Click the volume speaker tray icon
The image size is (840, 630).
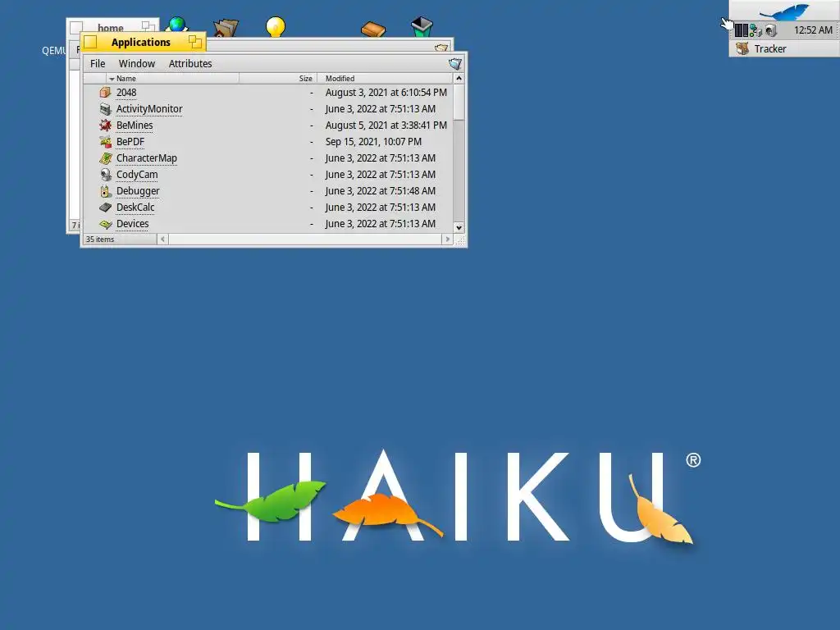pos(770,30)
